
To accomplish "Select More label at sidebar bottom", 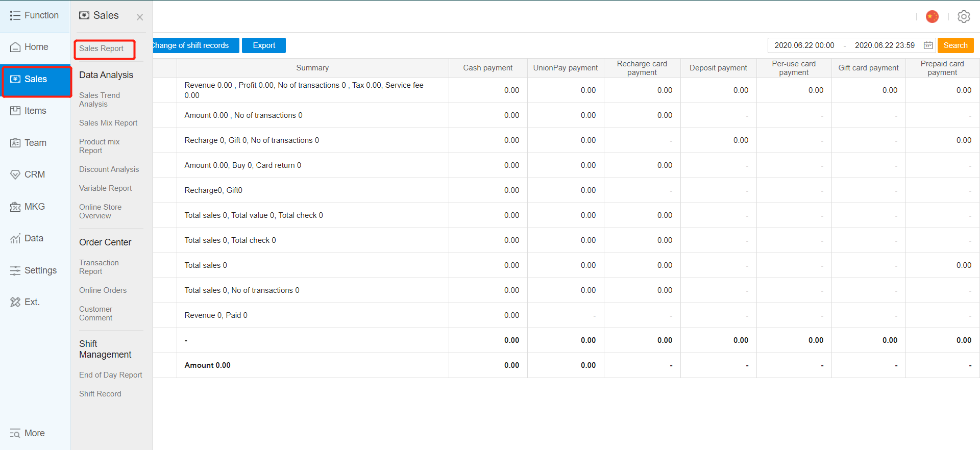I will point(35,433).
